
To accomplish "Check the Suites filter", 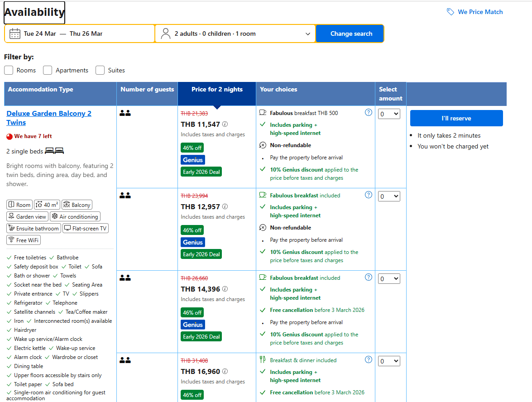I will click(100, 70).
